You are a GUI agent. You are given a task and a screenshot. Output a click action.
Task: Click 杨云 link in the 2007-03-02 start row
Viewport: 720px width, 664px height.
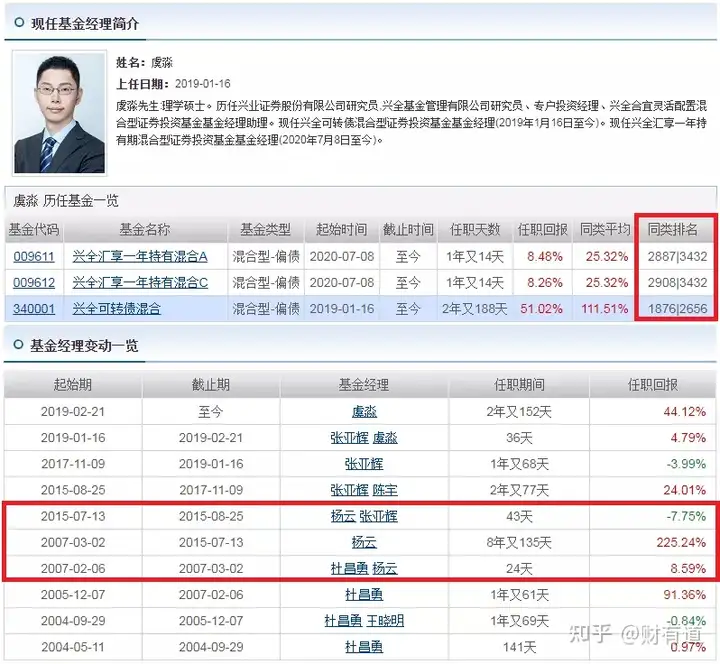coord(364,542)
